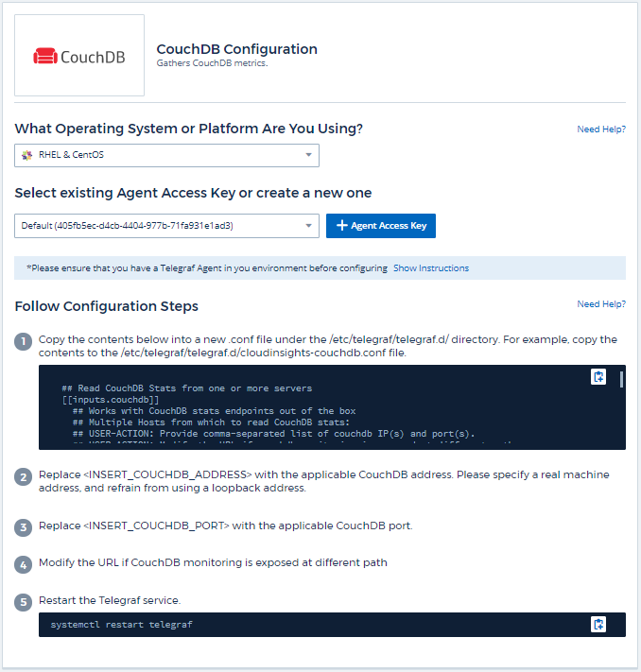Open the operating system platform dropdown
641x672 pixels.
(x=167, y=155)
